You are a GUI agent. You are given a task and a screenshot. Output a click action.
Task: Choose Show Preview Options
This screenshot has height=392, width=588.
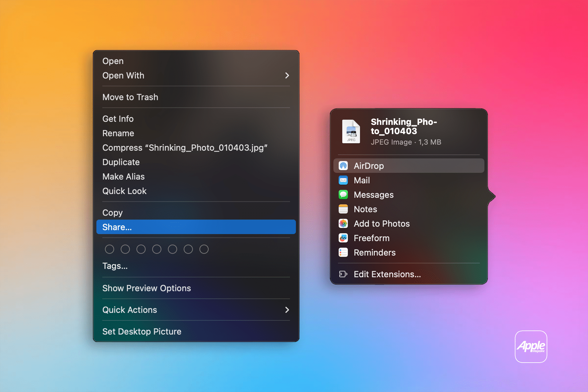(196, 288)
